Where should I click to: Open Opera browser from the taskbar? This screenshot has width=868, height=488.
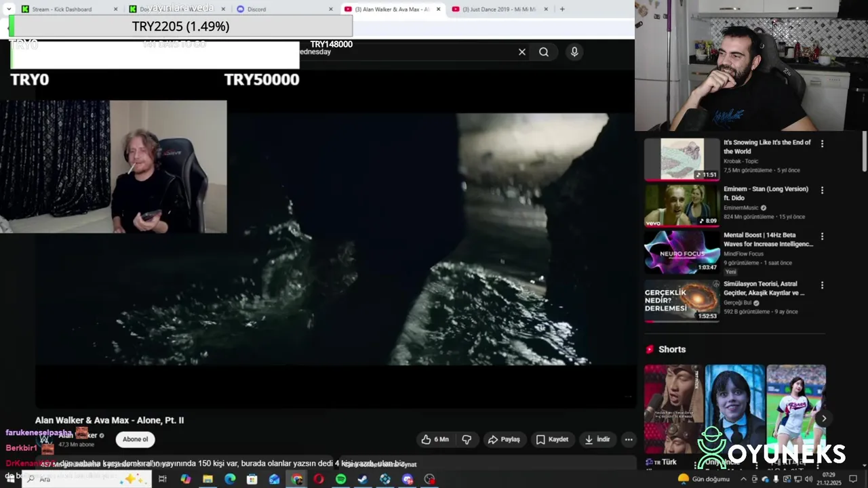tap(319, 479)
